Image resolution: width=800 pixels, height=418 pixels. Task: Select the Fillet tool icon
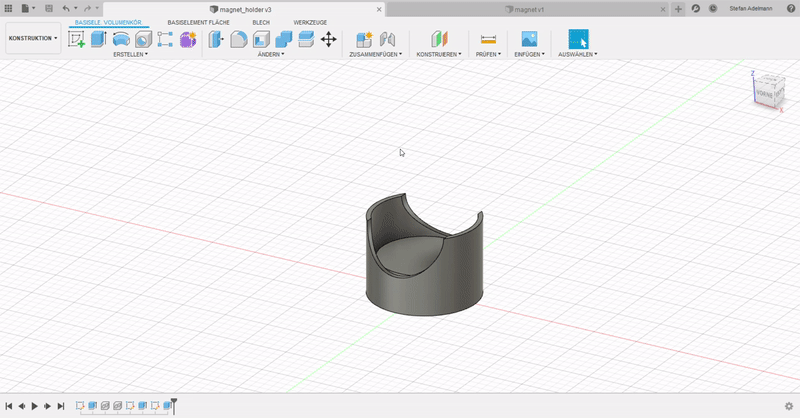[239, 40]
